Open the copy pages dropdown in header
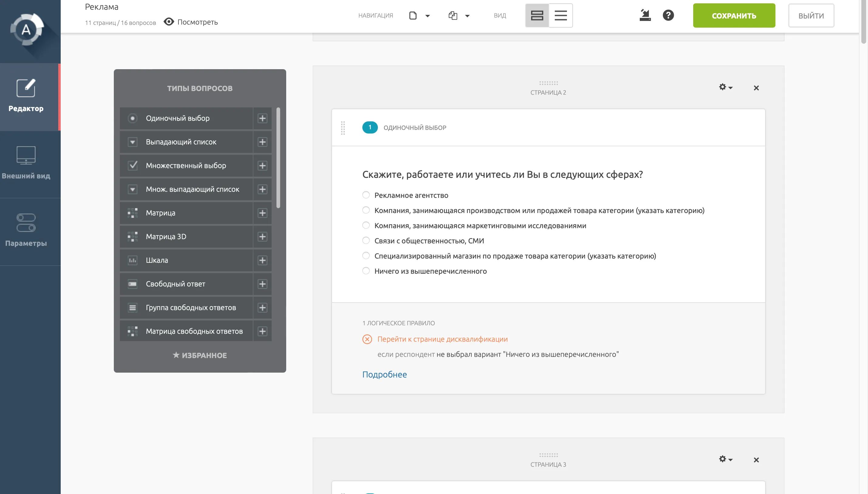 459,15
